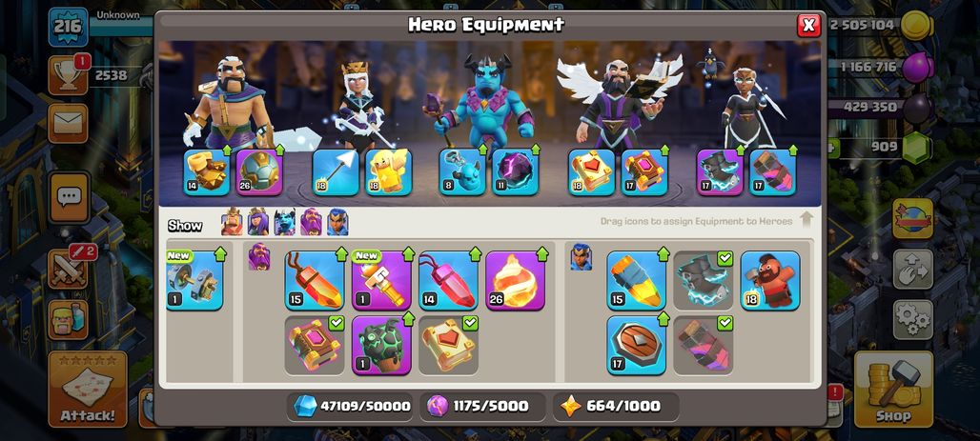
Task: Toggle Barbarian King filter in Show row
Action: [232, 222]
